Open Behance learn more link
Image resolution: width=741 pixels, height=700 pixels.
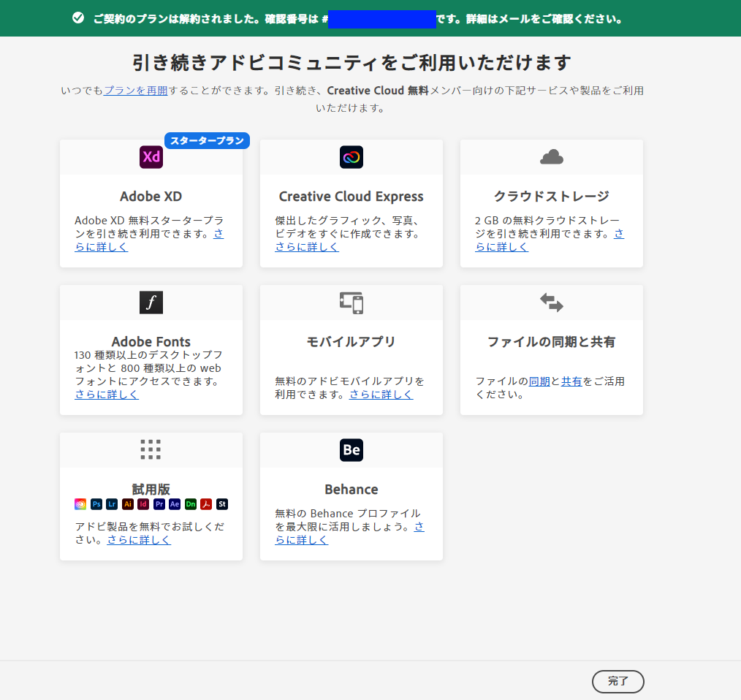point(302,540)
